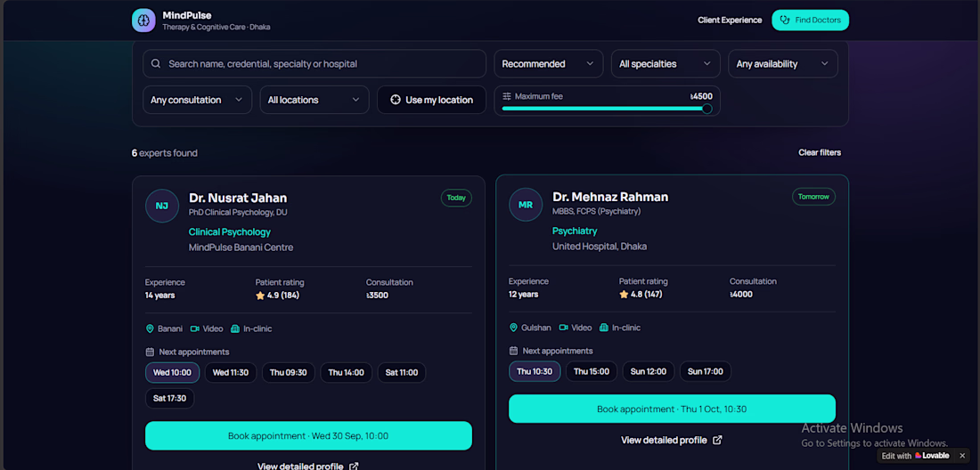The height and width of the screenshot is (470, 980).
Task: Open the Any availability dropdown
Action: point(783,64)
